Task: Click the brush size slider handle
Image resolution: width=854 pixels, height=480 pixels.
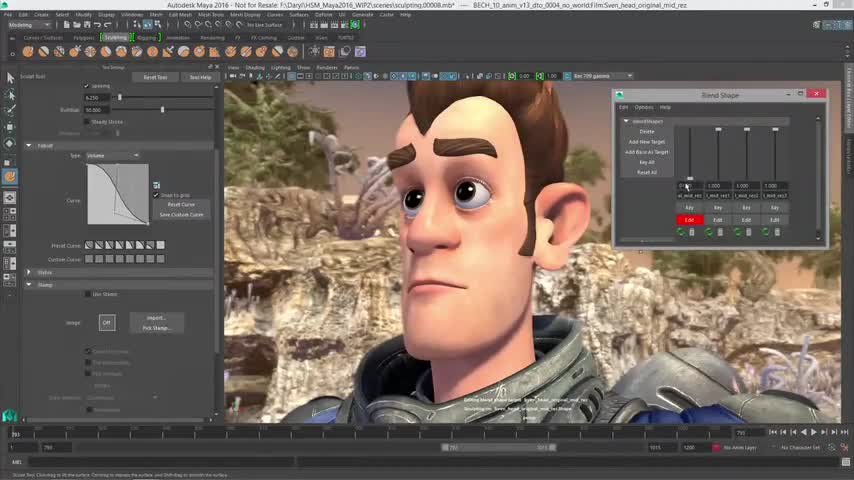Action: 120,98
